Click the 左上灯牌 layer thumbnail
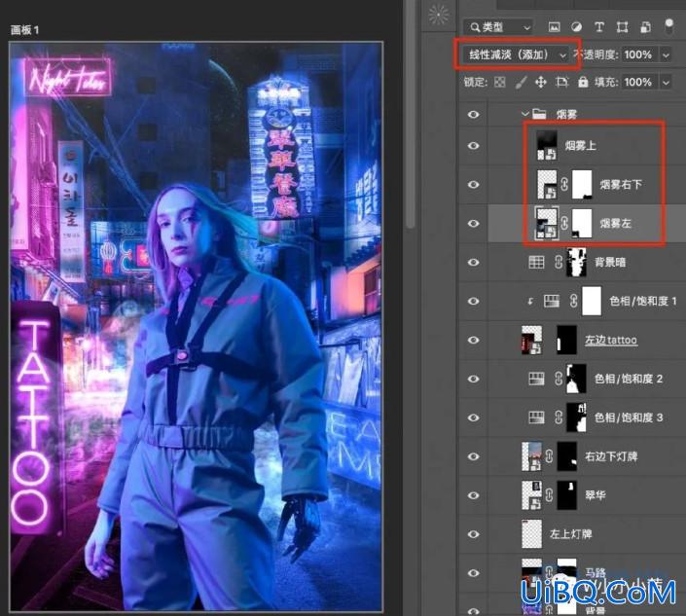The image size is (686, 616). (x=532, y=534)
